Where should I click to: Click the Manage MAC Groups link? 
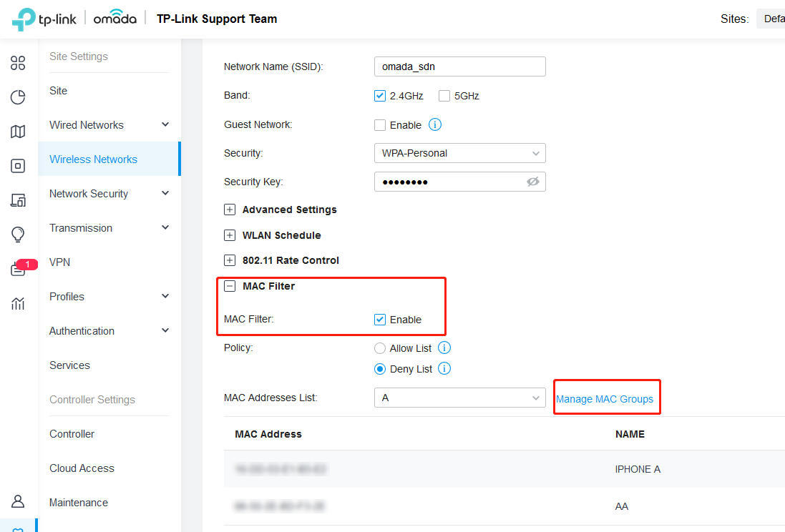pyautogui.click(x=605, y=399)
